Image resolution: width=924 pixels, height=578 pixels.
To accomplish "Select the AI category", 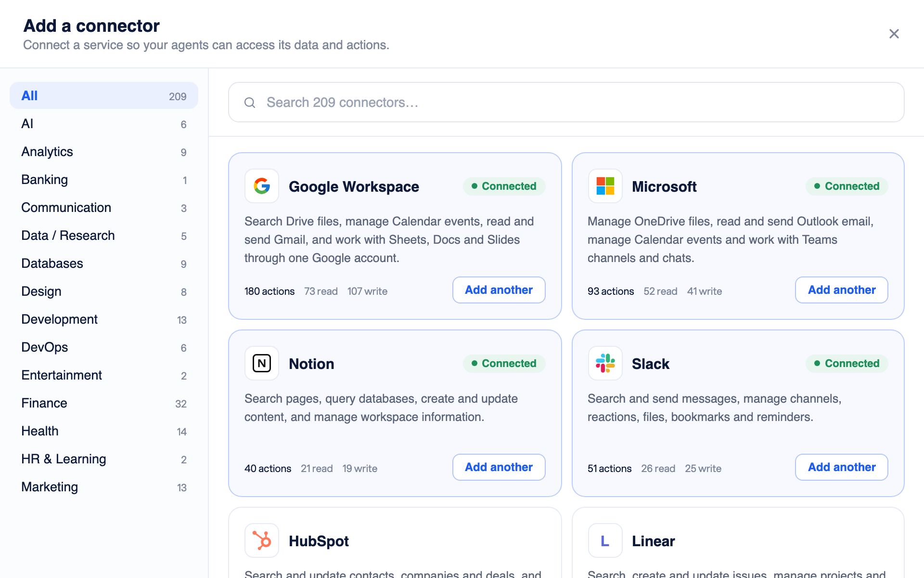I will tap(104, 124).
